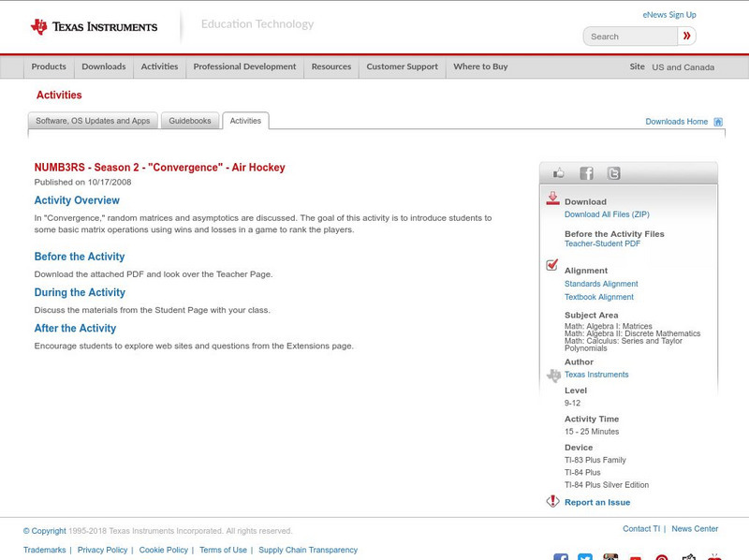Click the NUMB3RS Air Hockey title

pos(159,168)
